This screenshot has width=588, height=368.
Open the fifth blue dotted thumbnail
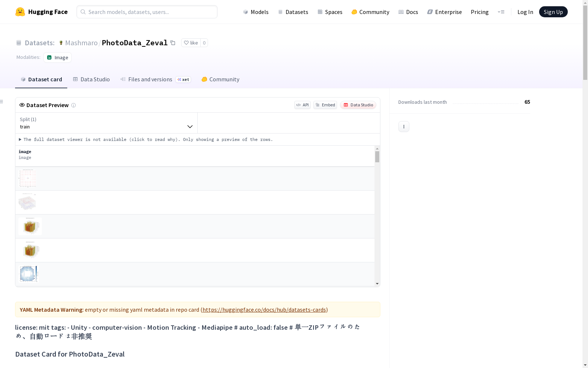[x=29, y=274]
